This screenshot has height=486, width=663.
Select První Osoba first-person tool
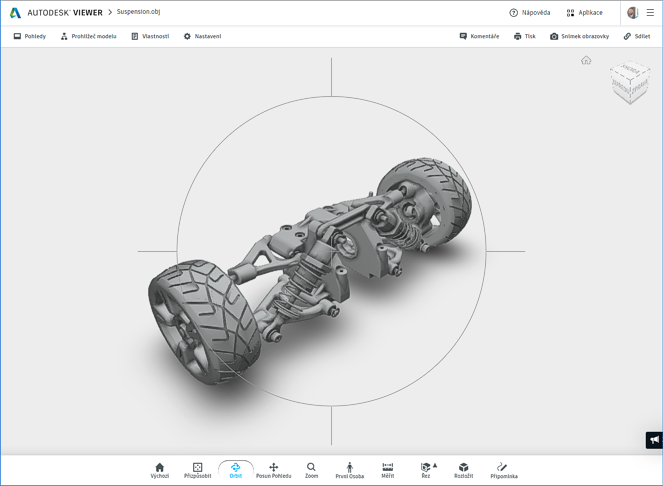click(350, 470)
